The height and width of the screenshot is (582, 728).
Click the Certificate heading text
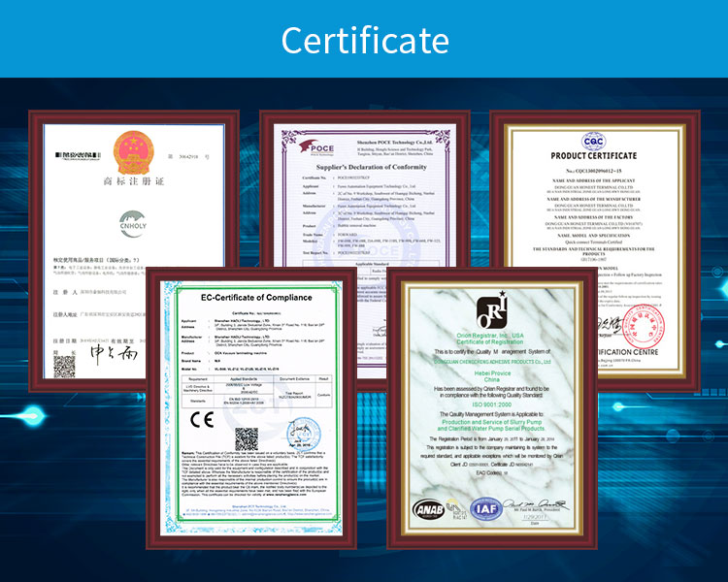365,41
